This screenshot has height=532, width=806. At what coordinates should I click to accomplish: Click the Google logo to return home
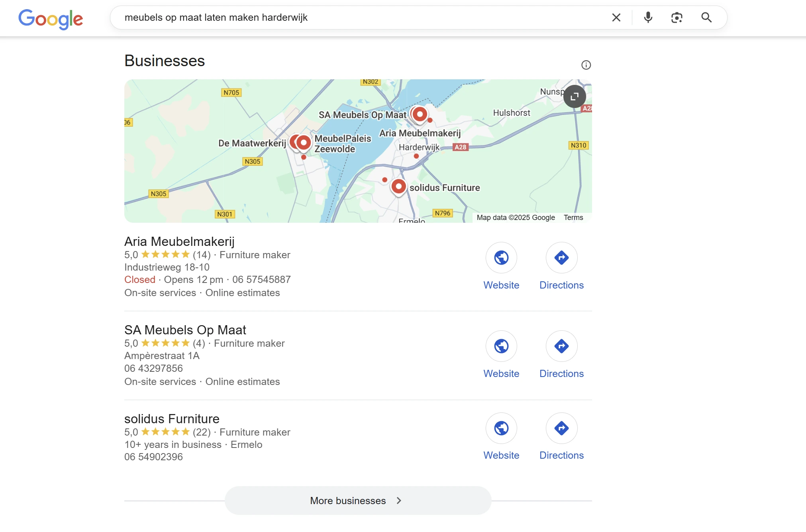(51, 18)
